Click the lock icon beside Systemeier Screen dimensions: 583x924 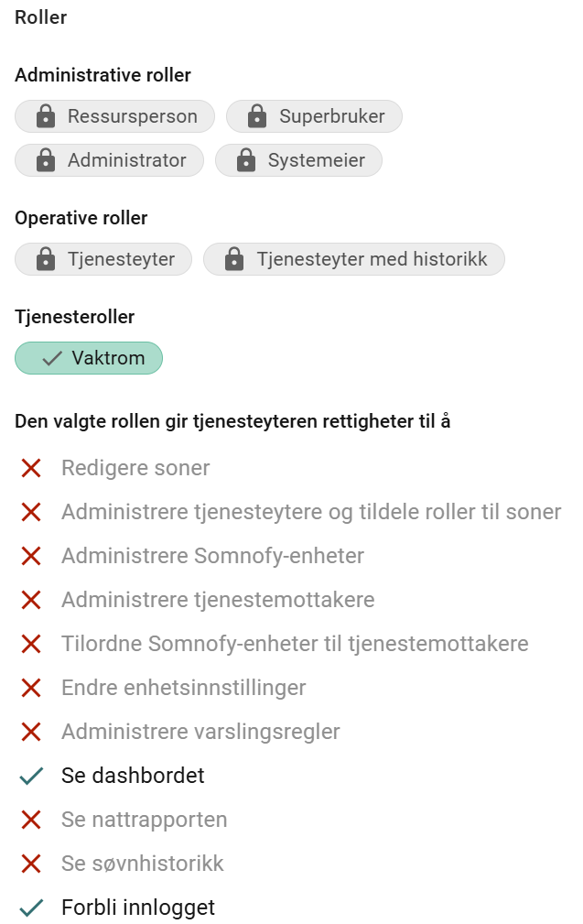coord(245,160)
